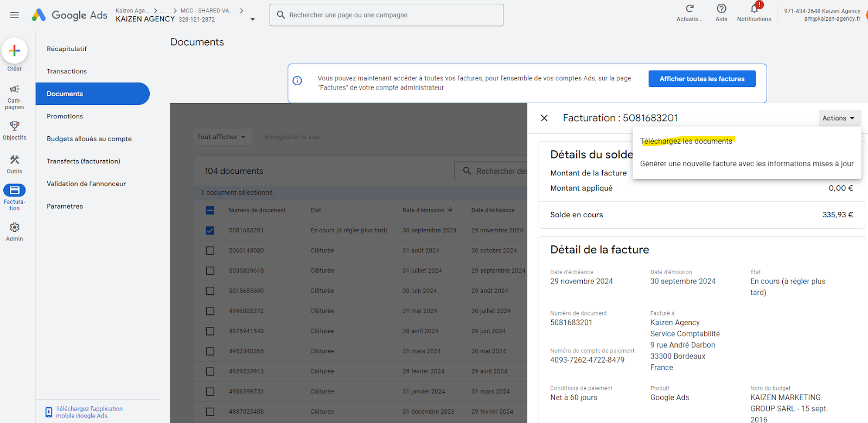Toggle the select-all documents checkbox
868x423 pixels.
coord(210,210)
